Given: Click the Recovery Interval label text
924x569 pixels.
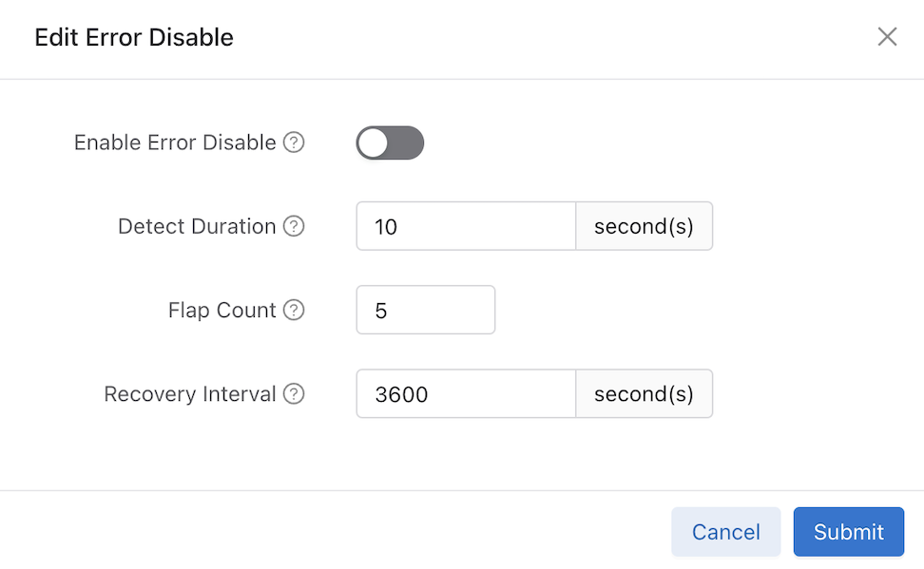Looking at the screenshot, I should click(x=190, y=393).
